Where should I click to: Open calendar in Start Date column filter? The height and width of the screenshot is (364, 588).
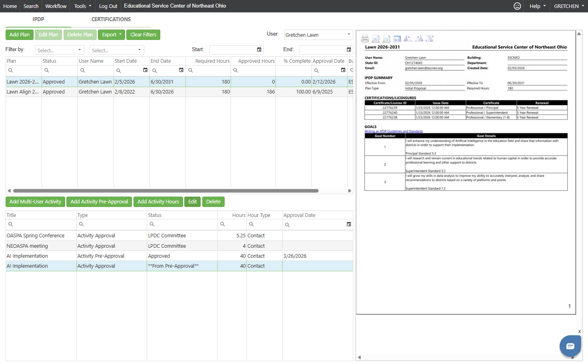click(145, 70)
